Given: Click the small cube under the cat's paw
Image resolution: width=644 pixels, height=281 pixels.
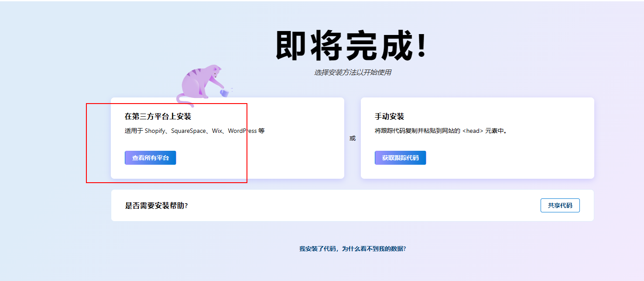Looking at the screenshot, I should pos(224,93).
